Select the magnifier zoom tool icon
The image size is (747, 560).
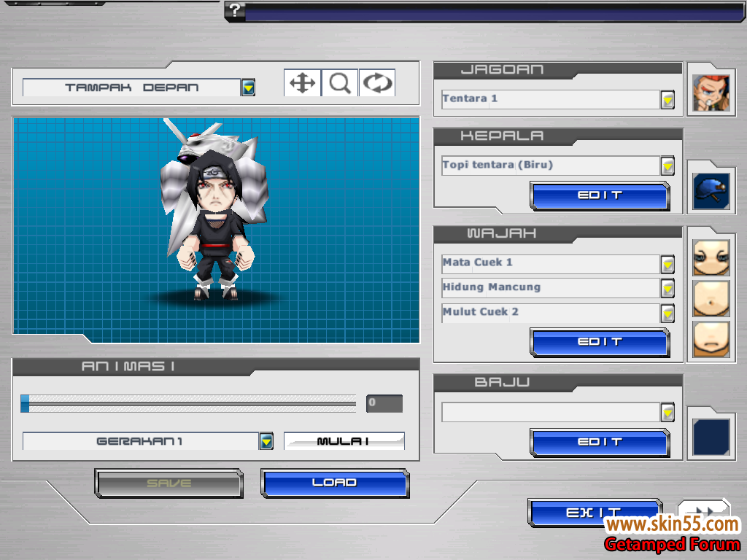pos(340,83)
